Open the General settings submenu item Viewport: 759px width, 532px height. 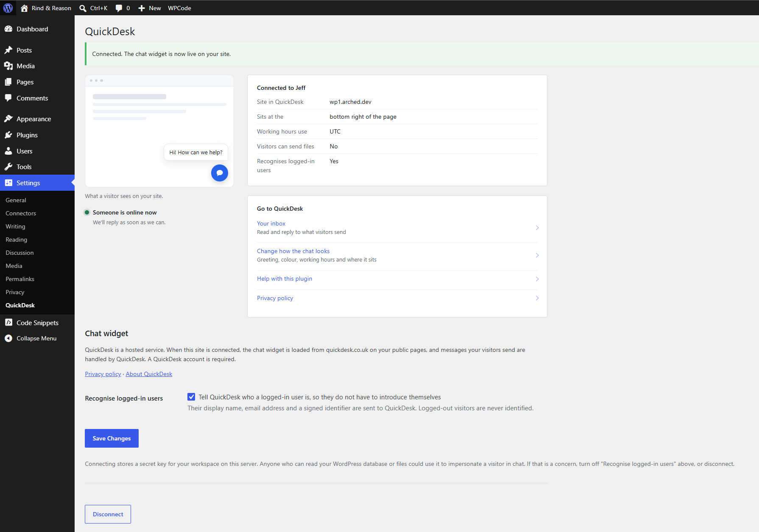(x=16, y=200)
